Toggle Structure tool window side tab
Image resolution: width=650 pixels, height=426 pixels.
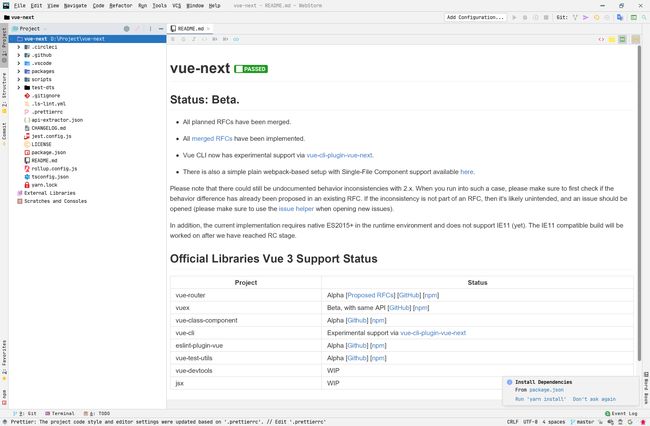(4, 93)
